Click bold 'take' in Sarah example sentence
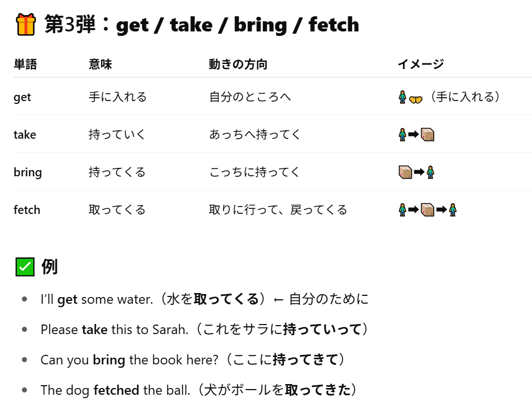This screenshot has height=411, width=532. 95,330
